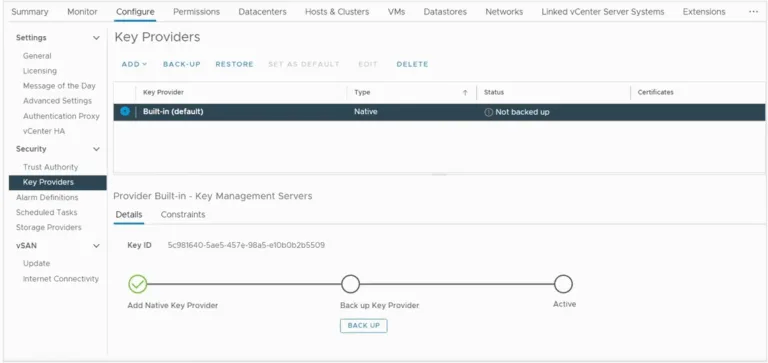This screenshot has height=363, width=768.
Task: Switch to the Networks tab
Action: [x=504, y=12]
